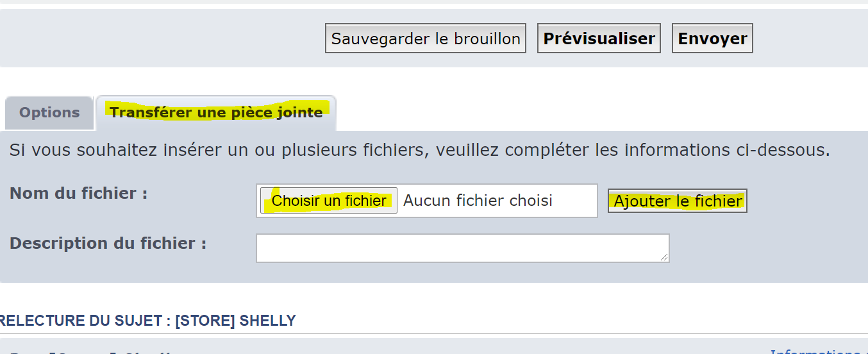The width and height of the screenshot is (868, 354).
Task: Select the Transférer une pièce jointe tab
Action: (216, 113)
